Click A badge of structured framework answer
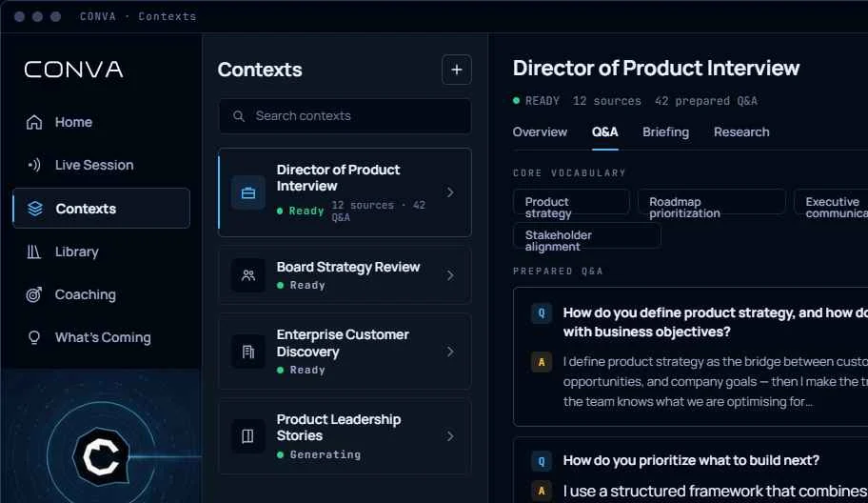The width and height of the screenshot is (868, 503). (542, 491)
